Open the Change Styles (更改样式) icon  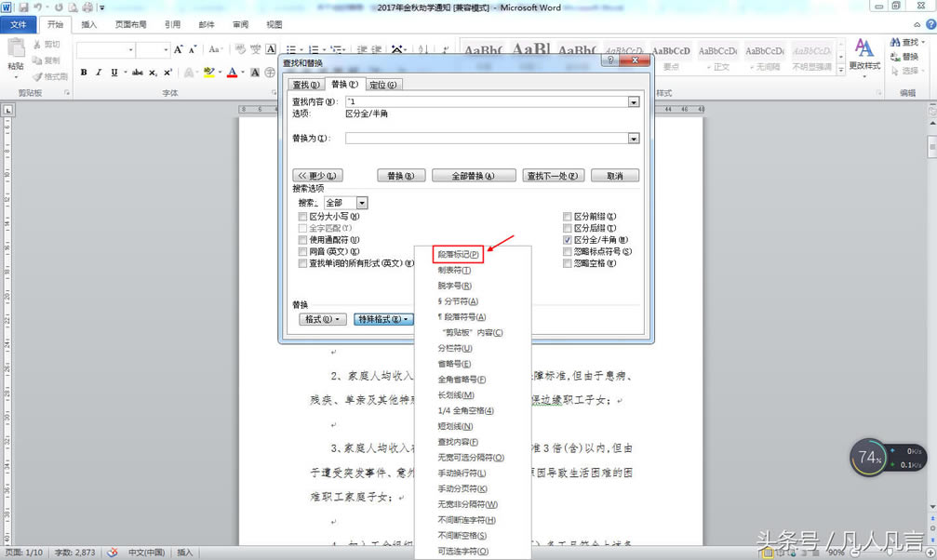coord(864,54)
